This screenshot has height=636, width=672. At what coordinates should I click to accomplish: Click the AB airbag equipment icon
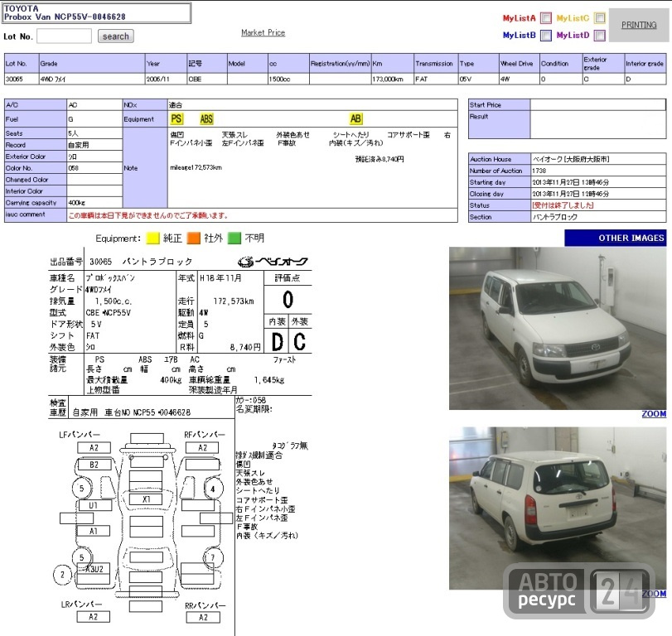point(355,118)
